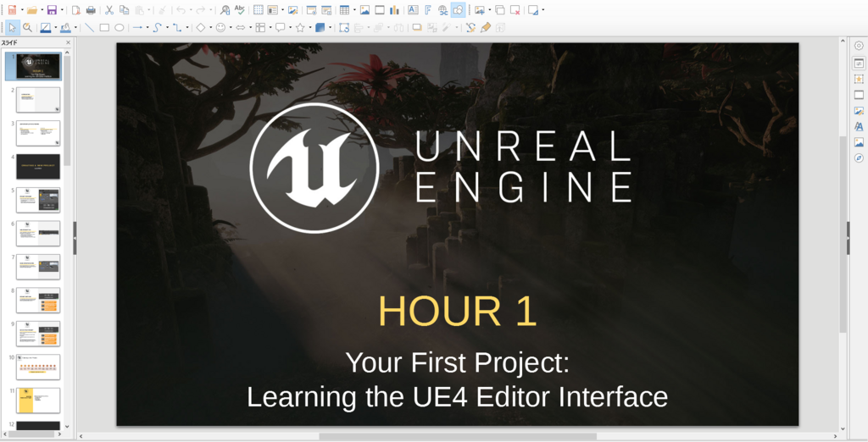Click the "Your First Project:" subtitle text

click(457, 363)
